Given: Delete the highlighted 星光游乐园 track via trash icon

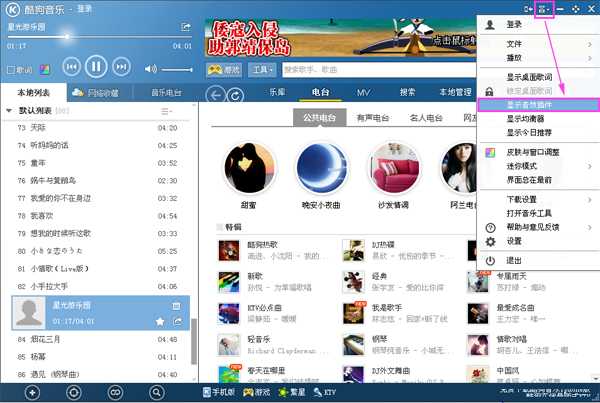Looking at the screenshot, I should (176, 306).
